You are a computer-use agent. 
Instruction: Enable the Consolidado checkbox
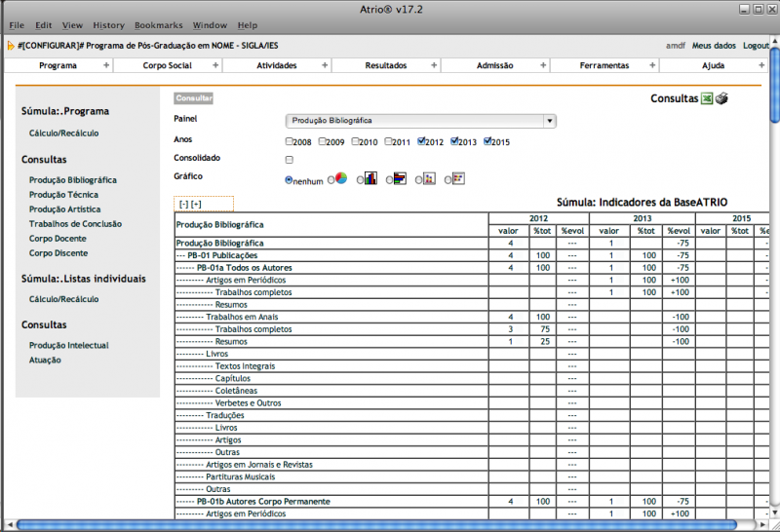click(290, 159)
